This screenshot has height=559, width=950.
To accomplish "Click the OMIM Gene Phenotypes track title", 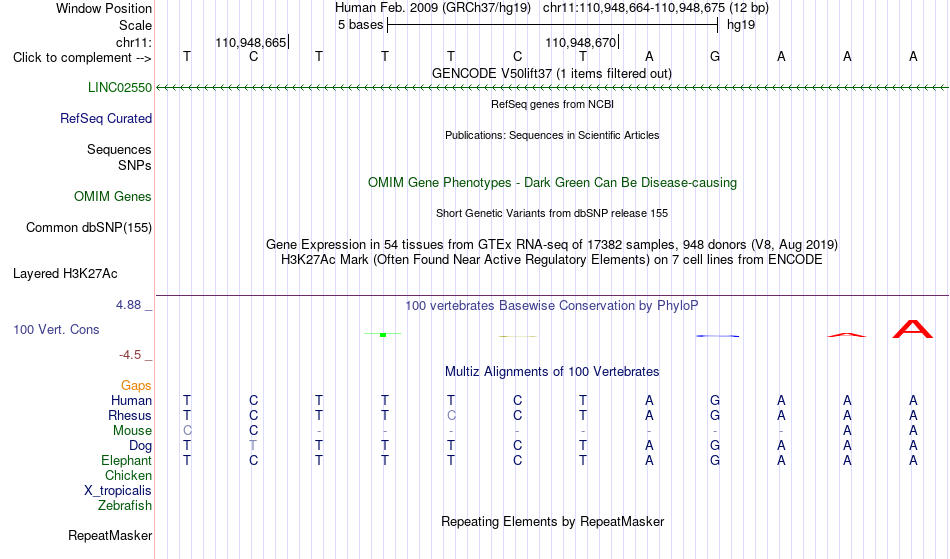I will coord(552,182).
